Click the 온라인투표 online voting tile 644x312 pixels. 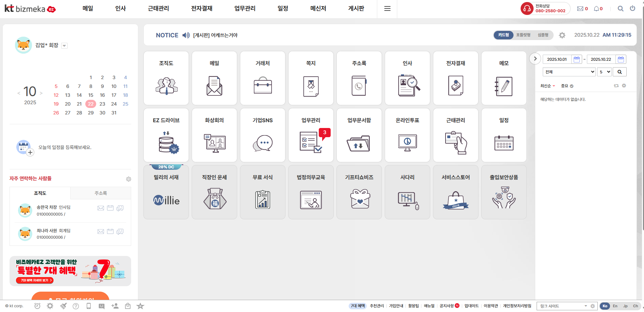(x=407, y=135)
